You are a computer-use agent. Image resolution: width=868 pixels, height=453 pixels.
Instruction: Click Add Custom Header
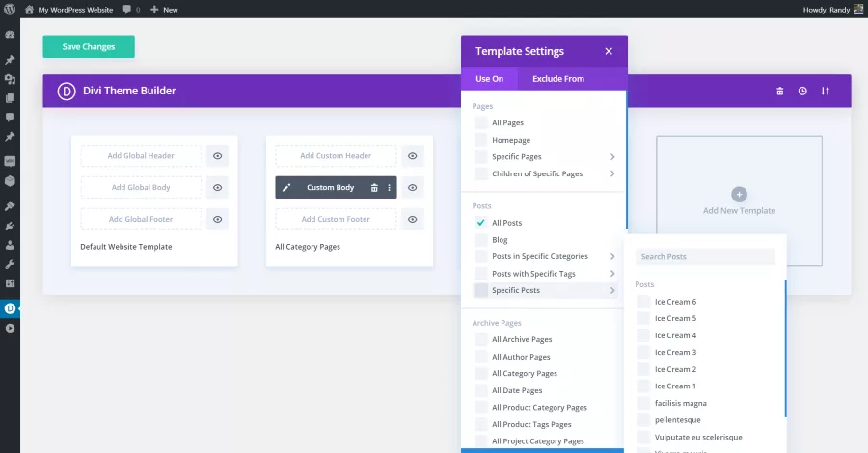click(x=336, y=156)
